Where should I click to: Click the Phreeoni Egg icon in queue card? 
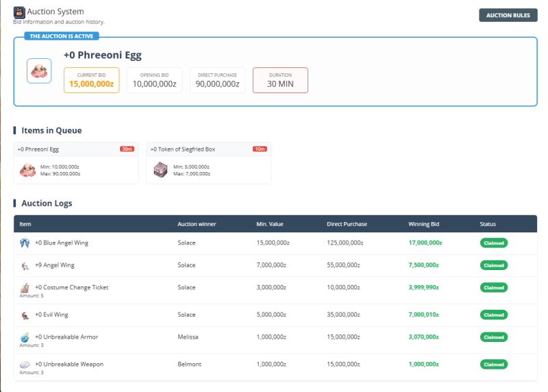point(27,170)
